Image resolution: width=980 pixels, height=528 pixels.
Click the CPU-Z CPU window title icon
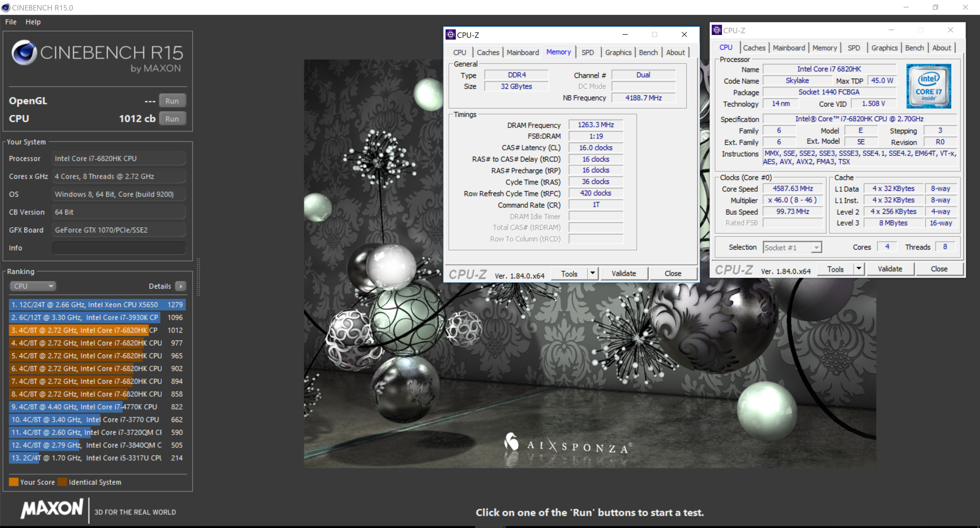pyautogui.click(x=717, y=30)
